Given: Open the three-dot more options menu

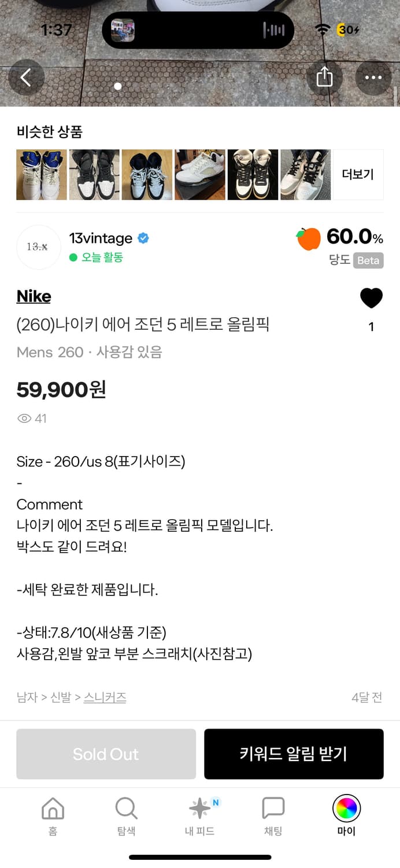Looking at the screenshot, I should click(x=373, y=78).
